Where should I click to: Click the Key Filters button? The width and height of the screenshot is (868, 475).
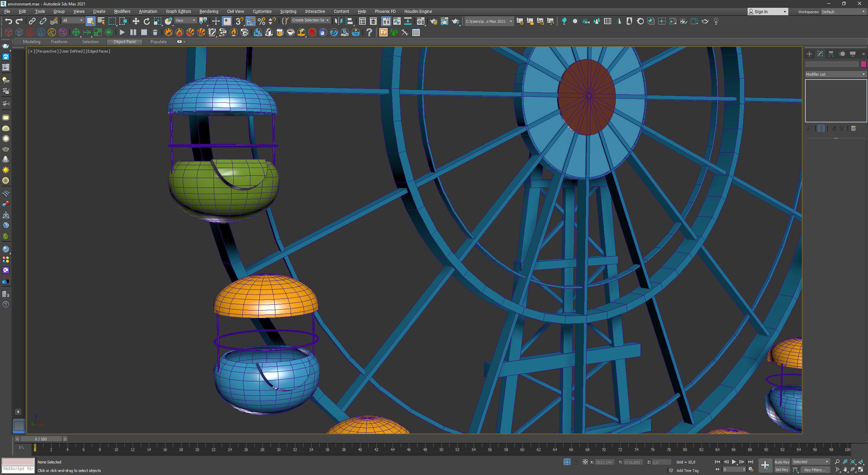click(x=815, y=470)
